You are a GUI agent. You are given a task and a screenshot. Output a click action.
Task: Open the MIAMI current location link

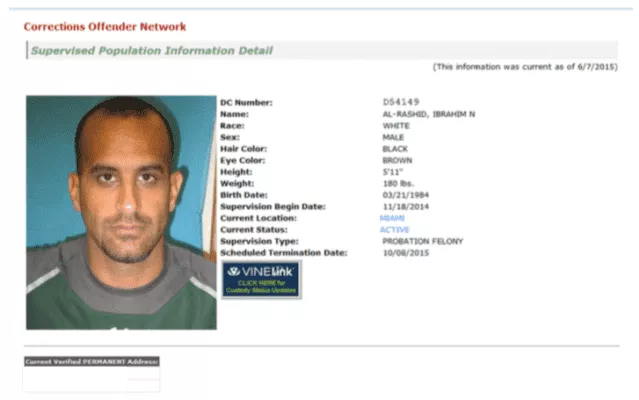(392, 218)
